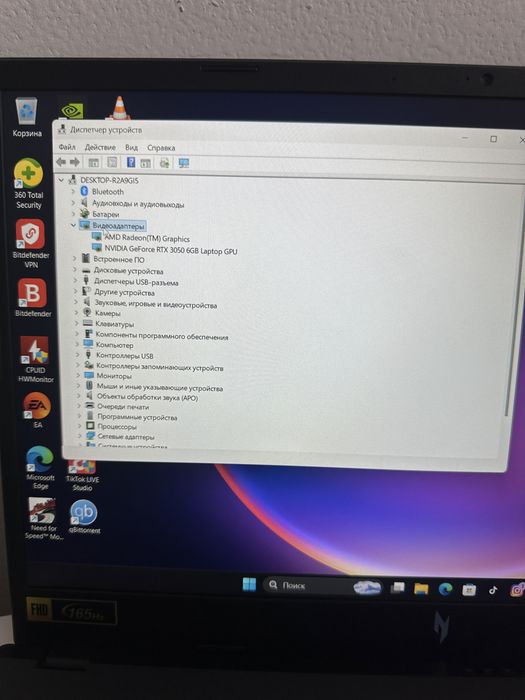Launch the Bitdefender desktop icon
The image size is (525, 700).
pyautogui.click(x=32, y=297)
